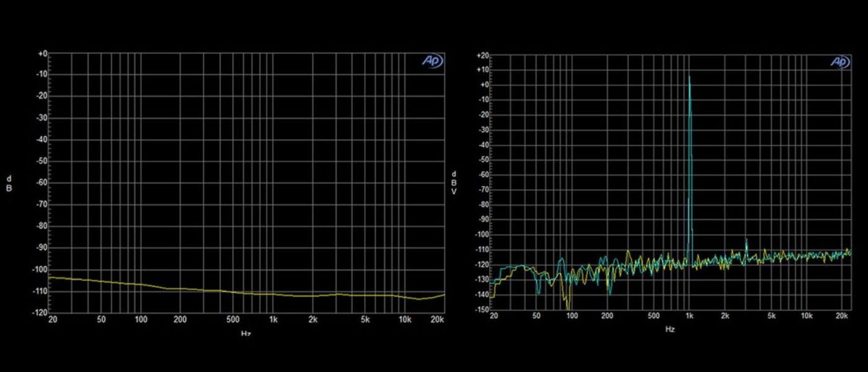This screenshot has height=372, width=868.
Task: Select the 20 frequency label on right graph
Action: click(x=494, y=316)
